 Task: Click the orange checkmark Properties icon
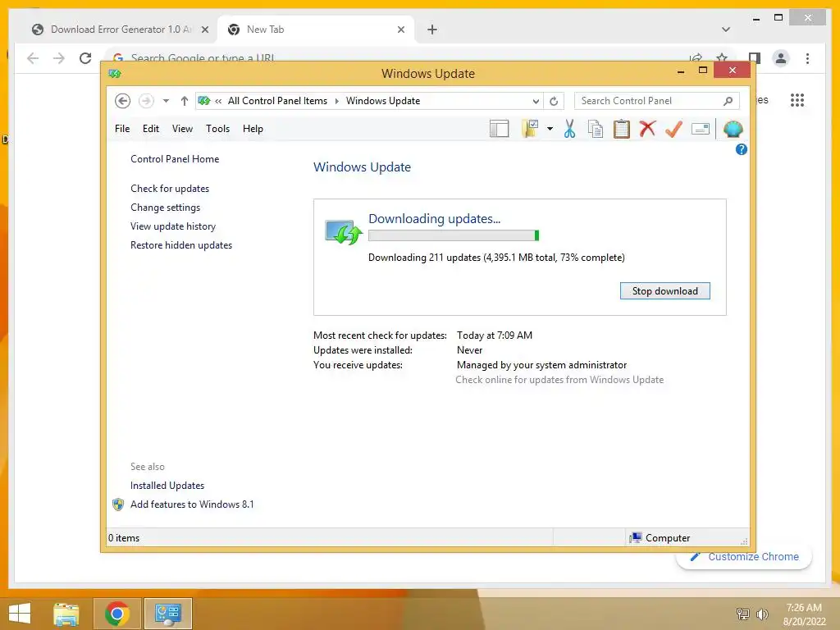tap(673, 129)
